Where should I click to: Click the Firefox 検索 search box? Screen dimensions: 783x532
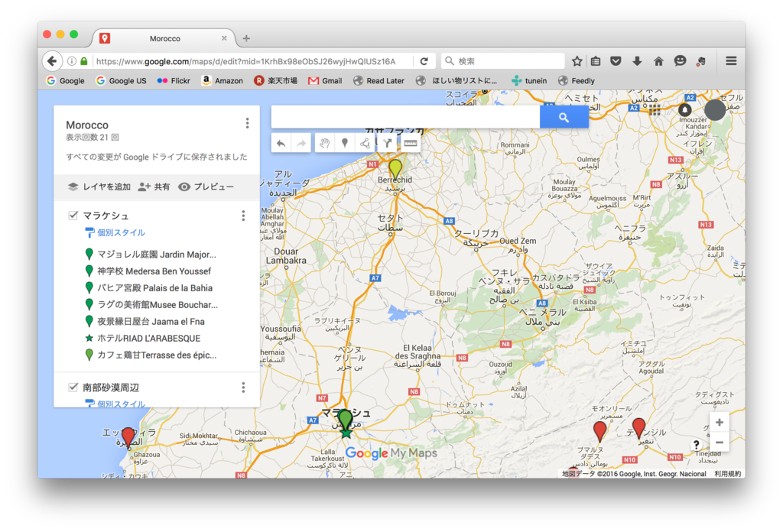(503, 61)
